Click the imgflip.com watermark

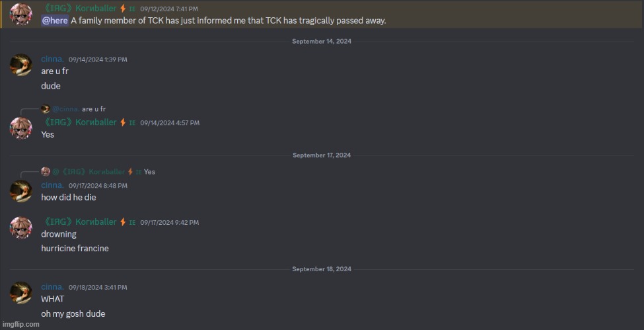click(20, 324)
